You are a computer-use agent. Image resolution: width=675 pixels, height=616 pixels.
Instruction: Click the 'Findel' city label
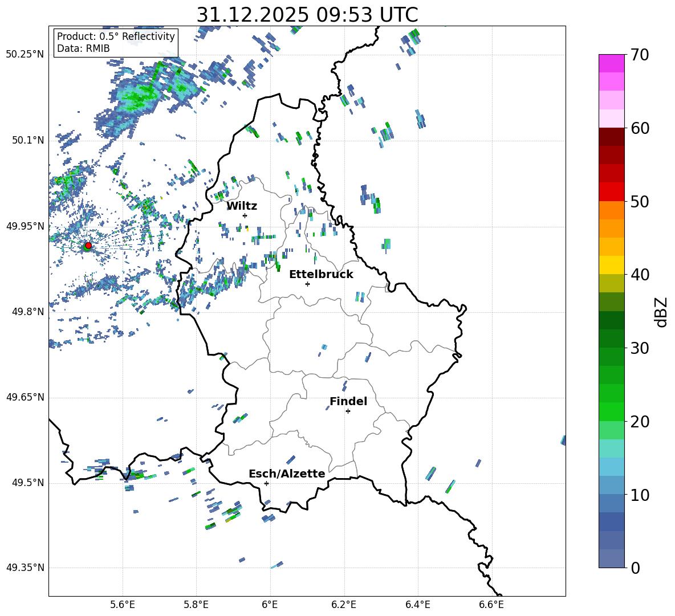coord(348,401)
